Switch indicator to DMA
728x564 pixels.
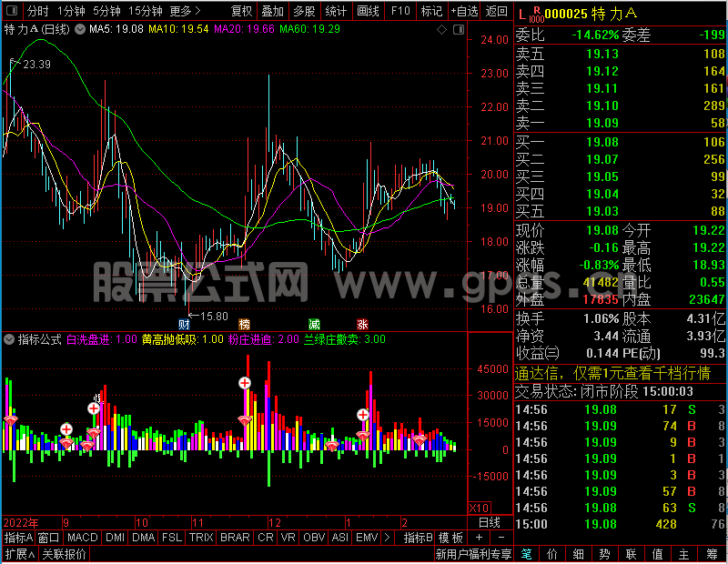143,538
